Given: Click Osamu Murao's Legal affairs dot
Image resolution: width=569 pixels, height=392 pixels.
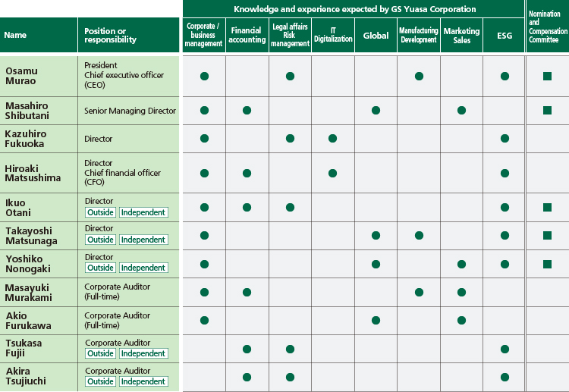Looking at the screenshot, I should [x=290, y=76].
